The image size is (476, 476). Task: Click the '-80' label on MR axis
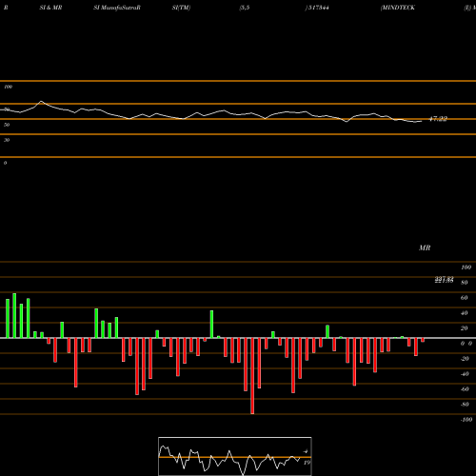coord(465,405)
